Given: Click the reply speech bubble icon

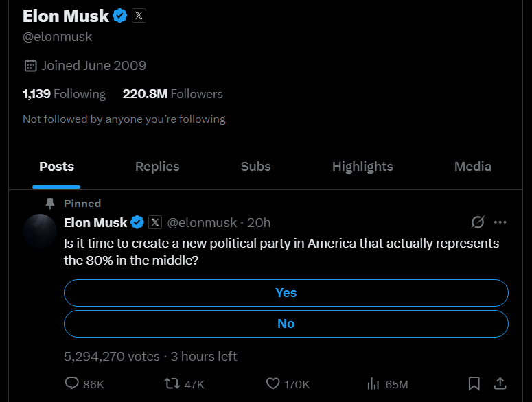Looking at the screenshot, I should 71,383.
